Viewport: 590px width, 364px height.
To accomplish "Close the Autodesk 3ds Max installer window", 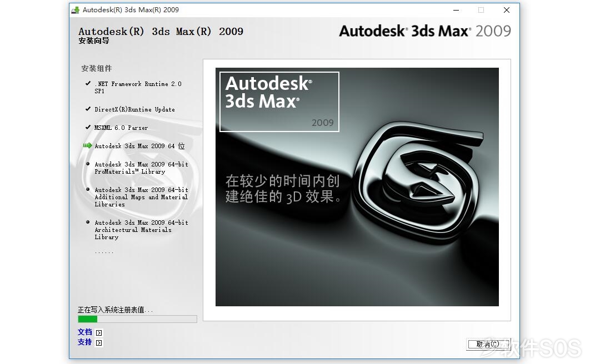I will (x=507, y=10).
